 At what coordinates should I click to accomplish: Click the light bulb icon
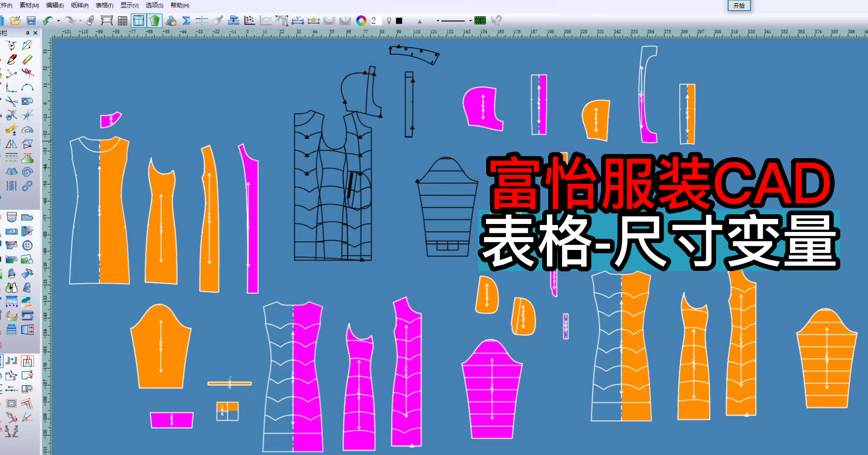389,20
